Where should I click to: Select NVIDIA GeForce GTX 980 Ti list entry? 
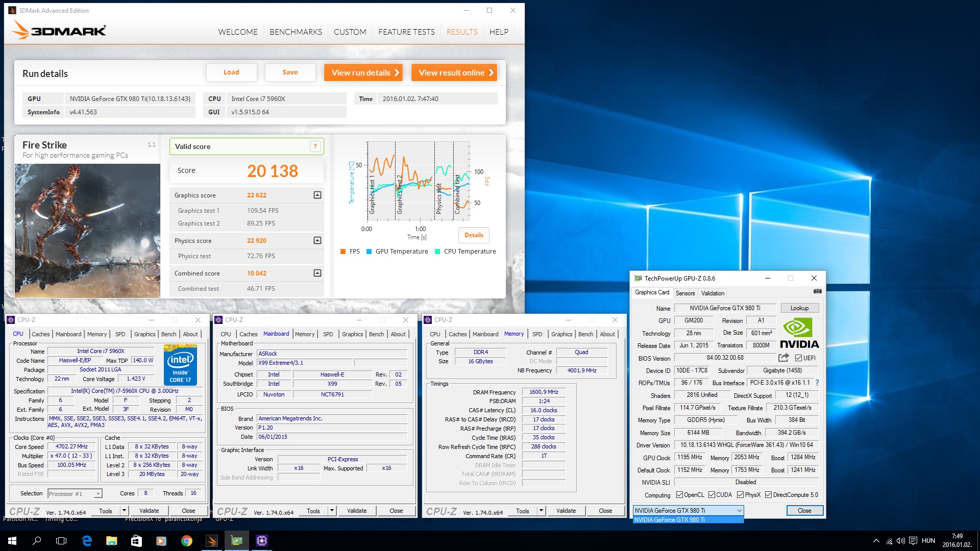pos(688,520)
